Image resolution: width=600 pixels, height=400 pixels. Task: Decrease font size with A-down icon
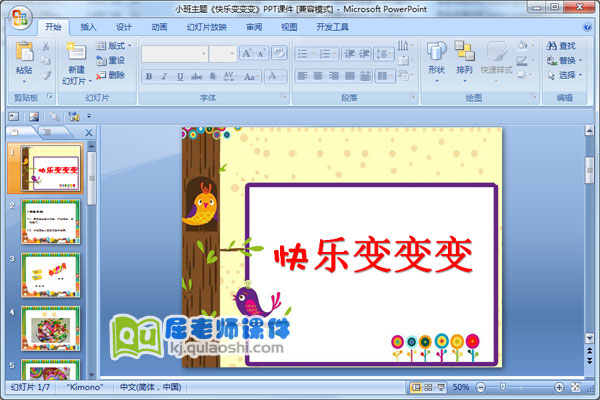point(261,53)
